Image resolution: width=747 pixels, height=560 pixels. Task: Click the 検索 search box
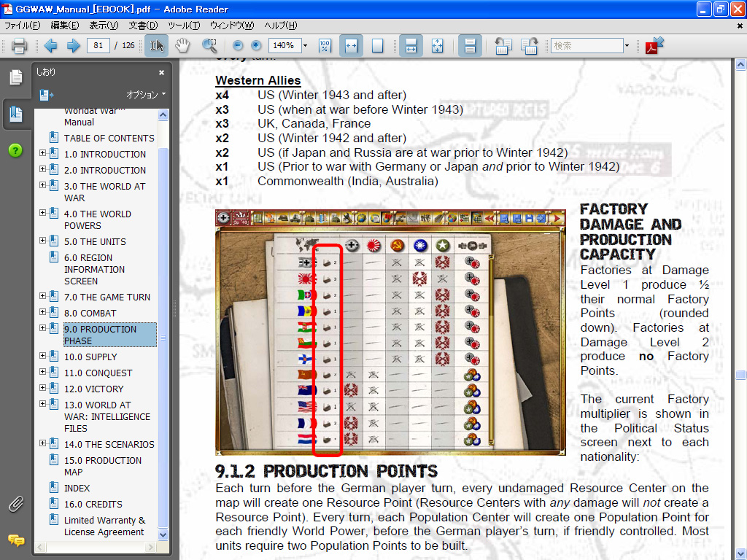tap(587, 46)
